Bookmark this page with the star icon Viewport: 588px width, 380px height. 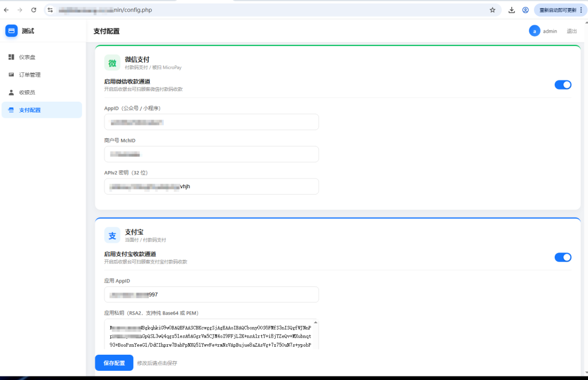coord(492,10)
